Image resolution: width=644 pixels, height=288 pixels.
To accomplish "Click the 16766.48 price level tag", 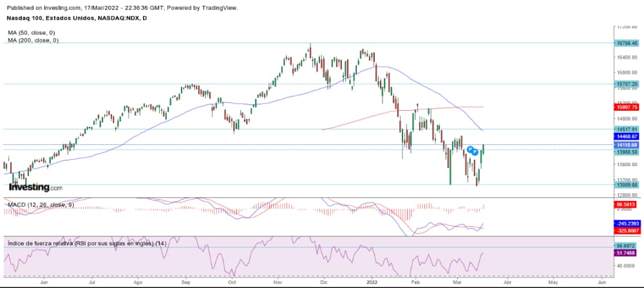I will [626, 43].
